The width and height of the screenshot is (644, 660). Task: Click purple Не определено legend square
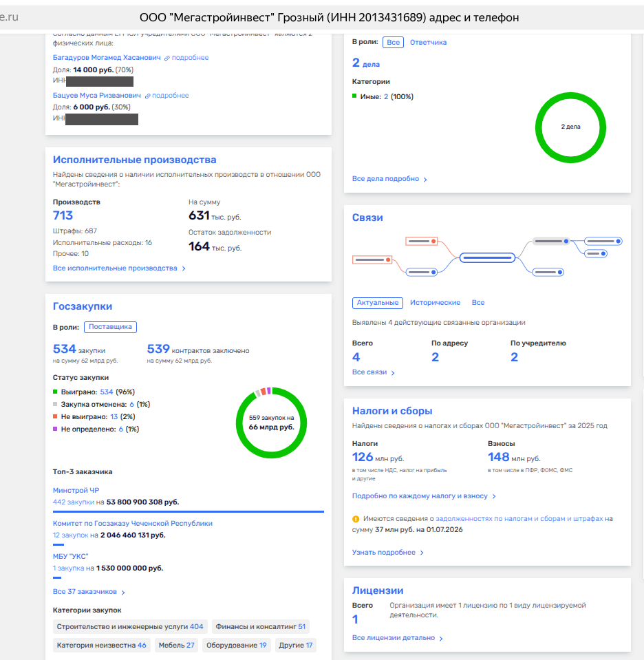55,429
